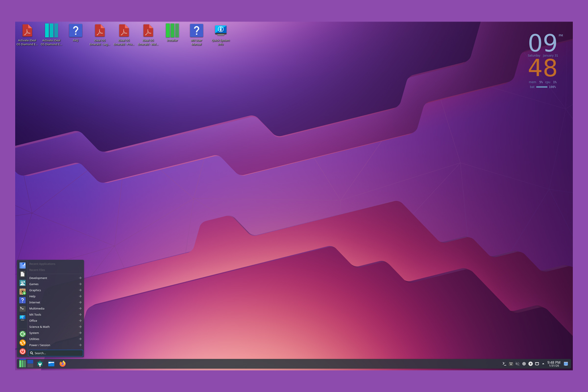Open the Science & Math menu category
This screenshot has width=588, height=392.
pos(55,327)
